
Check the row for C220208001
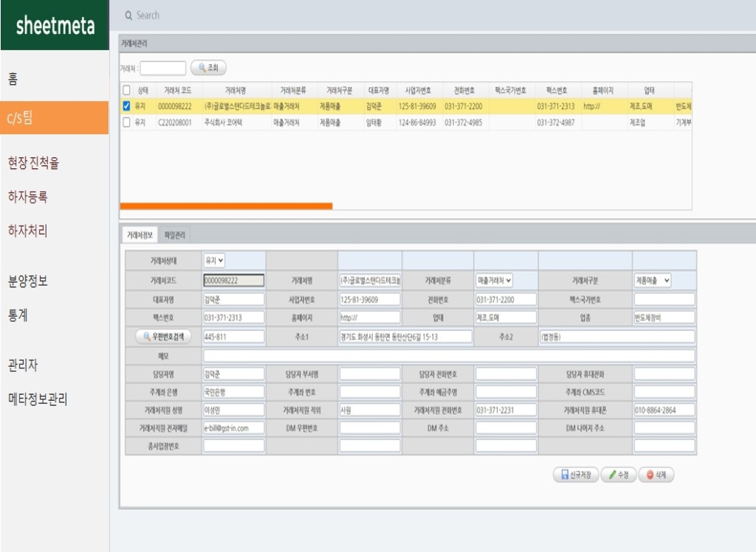click(126, 123)
